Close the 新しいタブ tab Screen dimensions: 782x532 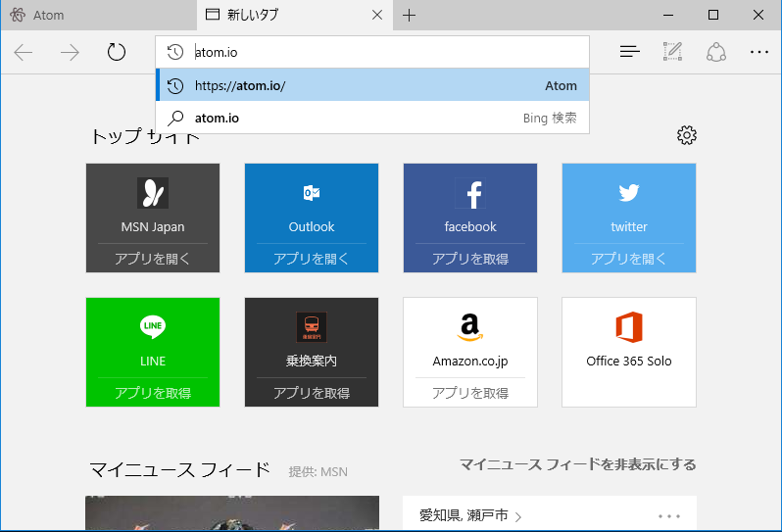(x=377, y=15)
